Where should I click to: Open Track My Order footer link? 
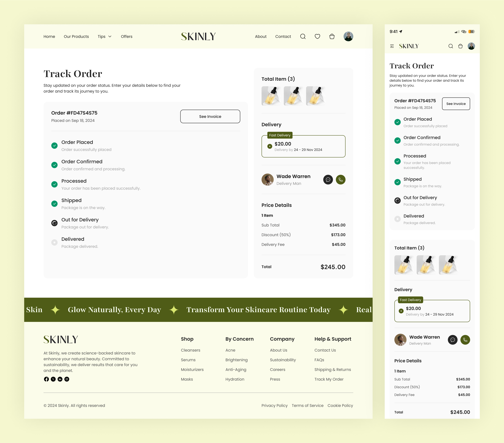pos(329,379)
